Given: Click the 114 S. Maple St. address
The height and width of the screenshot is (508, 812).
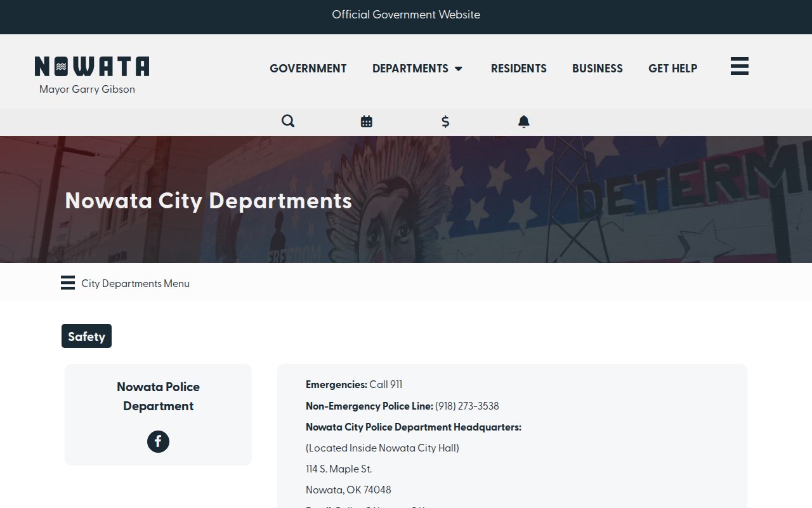Looking at the screenshot, I should click(339, 469).
